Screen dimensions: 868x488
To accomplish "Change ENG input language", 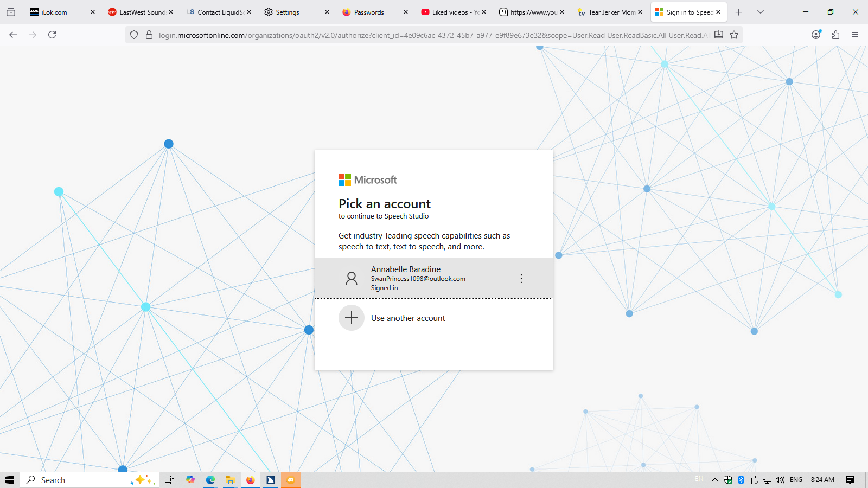I will point(796,480).
